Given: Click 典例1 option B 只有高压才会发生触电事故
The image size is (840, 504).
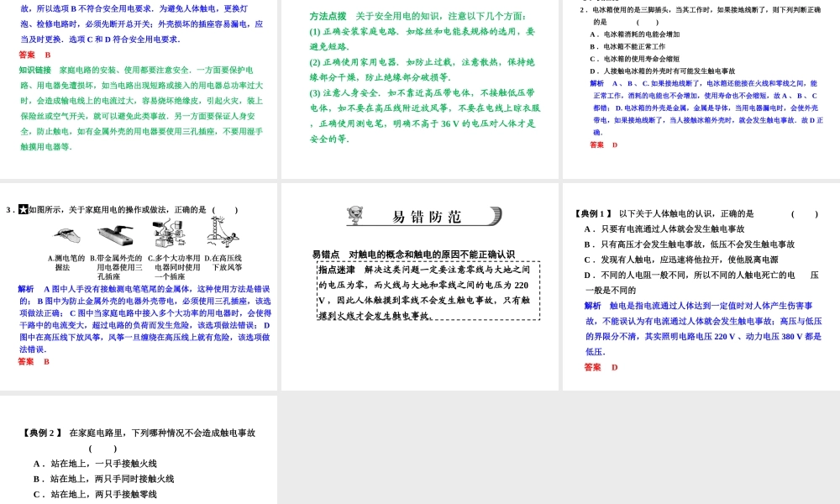Looking at the screenshot, I should coord(690,244).
